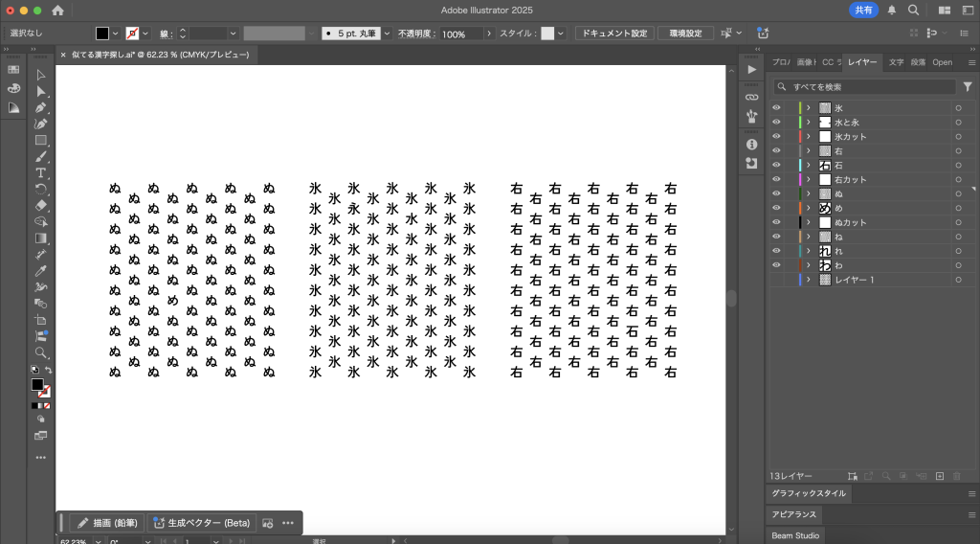Click the すべてを検索 layer search field

865,87
